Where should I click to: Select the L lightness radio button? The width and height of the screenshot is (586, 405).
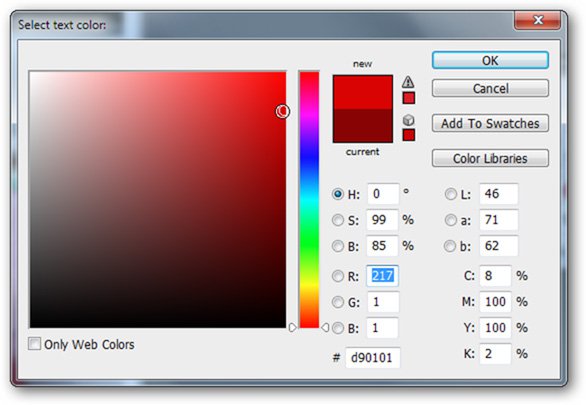click(450, 194)
